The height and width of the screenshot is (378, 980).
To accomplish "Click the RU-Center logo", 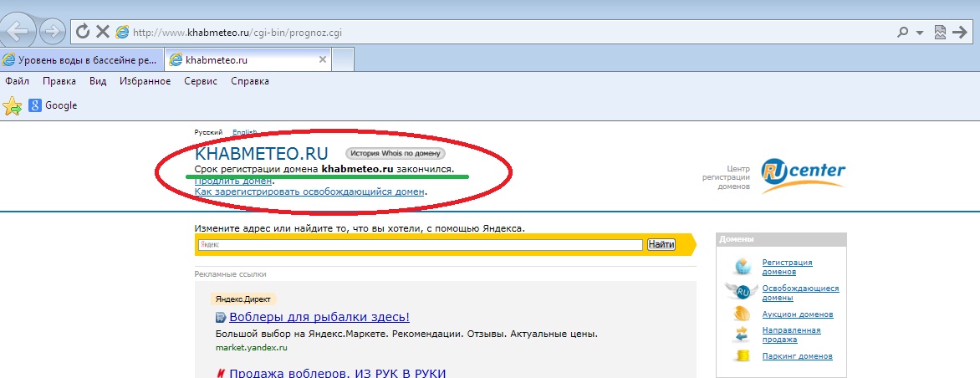I will click(803, 173).
